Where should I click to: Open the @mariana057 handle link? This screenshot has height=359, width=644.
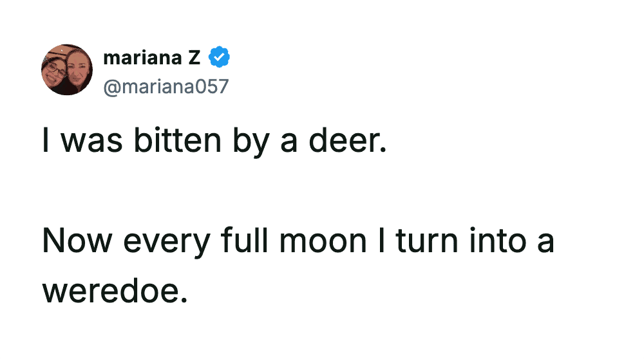[166, 86]
